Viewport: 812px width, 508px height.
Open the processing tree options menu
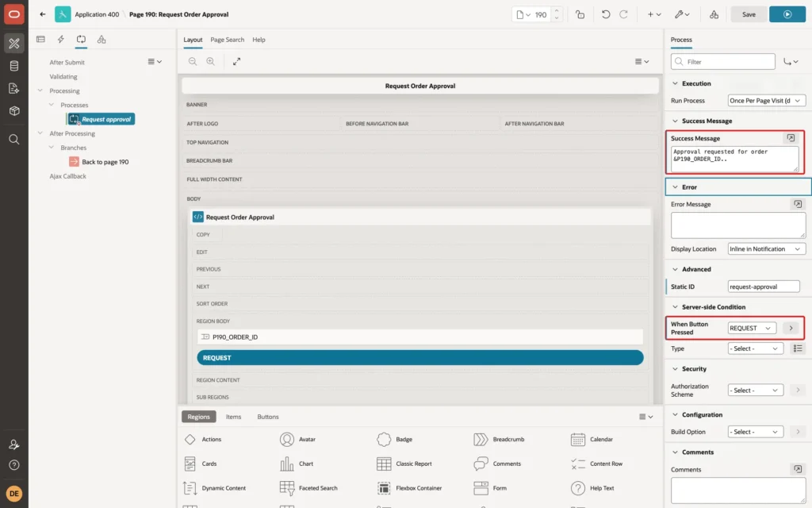(x=155, y=62)
